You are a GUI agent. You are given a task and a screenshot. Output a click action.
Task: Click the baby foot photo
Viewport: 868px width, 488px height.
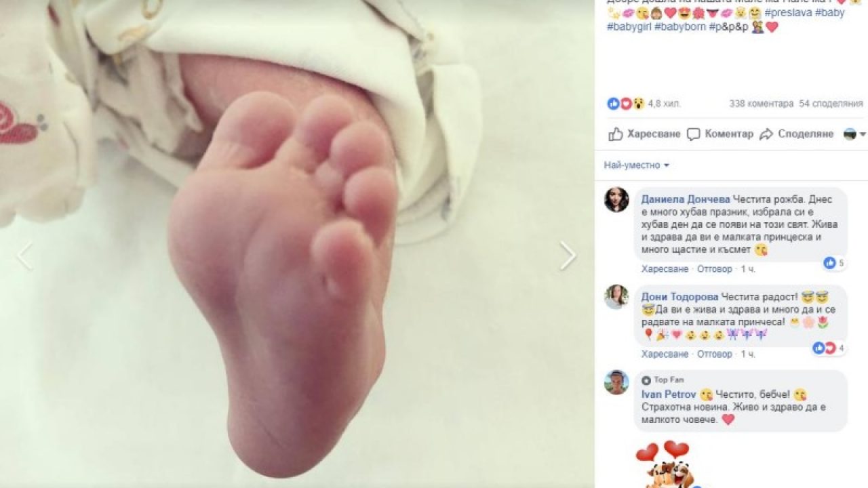(297, 244)
